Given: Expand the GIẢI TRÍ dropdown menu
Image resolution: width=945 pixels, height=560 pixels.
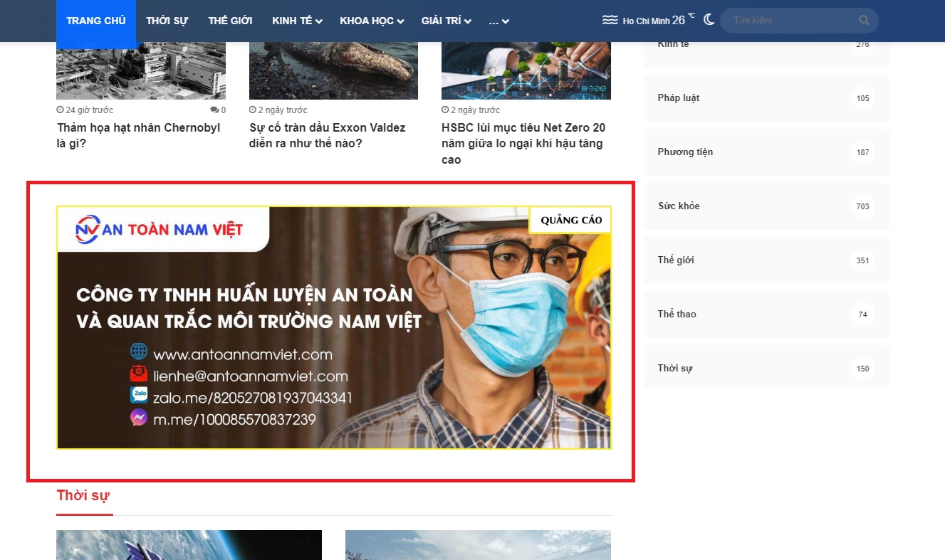Looking at the screenshot, I should click(x=447, y=21).
